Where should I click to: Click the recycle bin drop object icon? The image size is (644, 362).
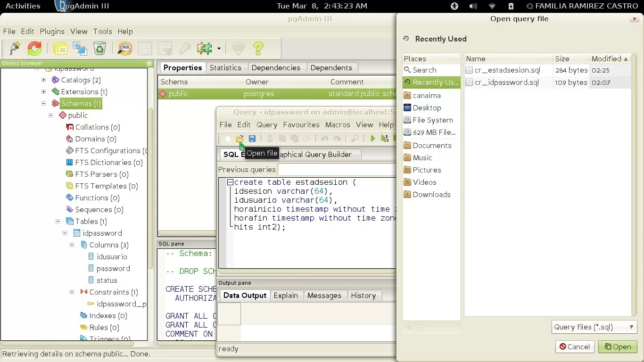[x=100, y=48]
